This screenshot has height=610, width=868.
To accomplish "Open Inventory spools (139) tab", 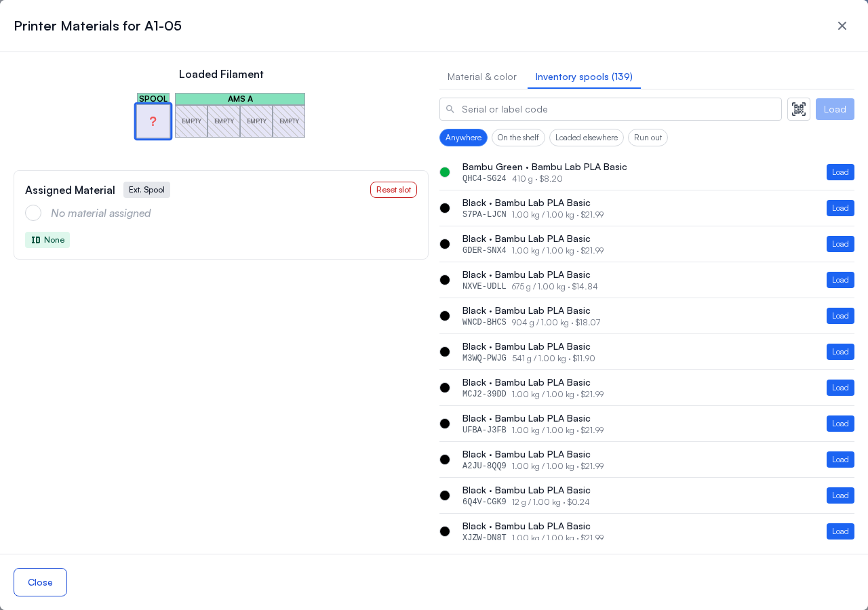I will (584, 77).
